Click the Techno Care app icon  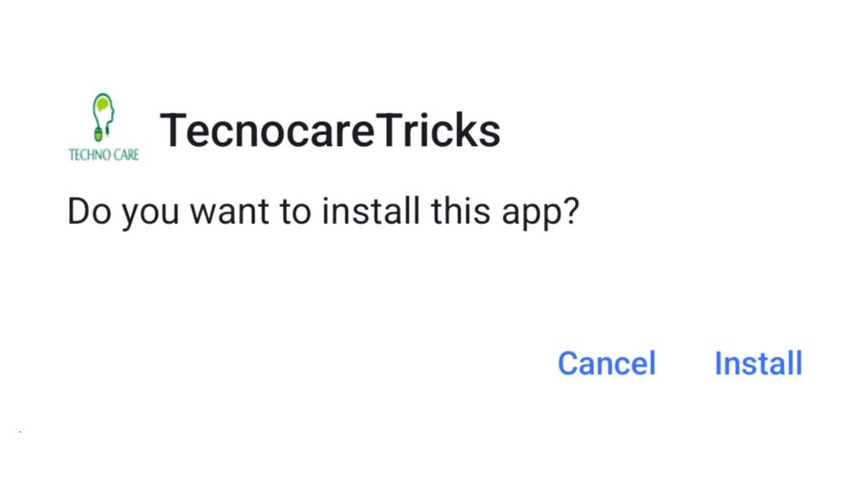[x=103, y=127]
